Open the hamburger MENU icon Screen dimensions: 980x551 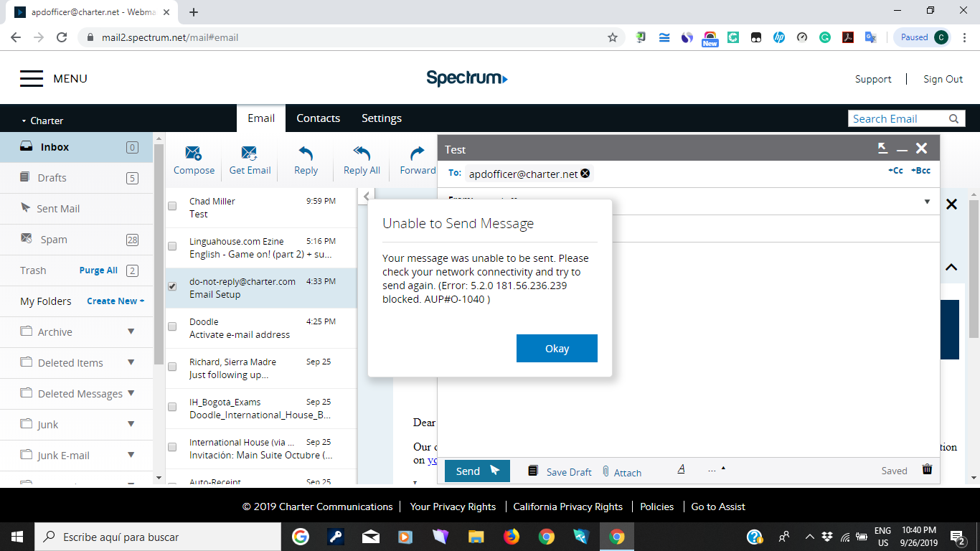(32, 79)
